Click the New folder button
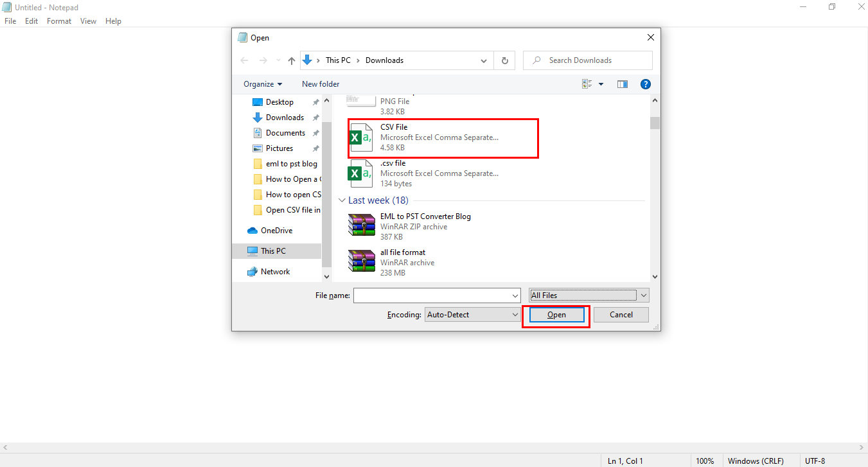The image size is (868, 467). 320,84
